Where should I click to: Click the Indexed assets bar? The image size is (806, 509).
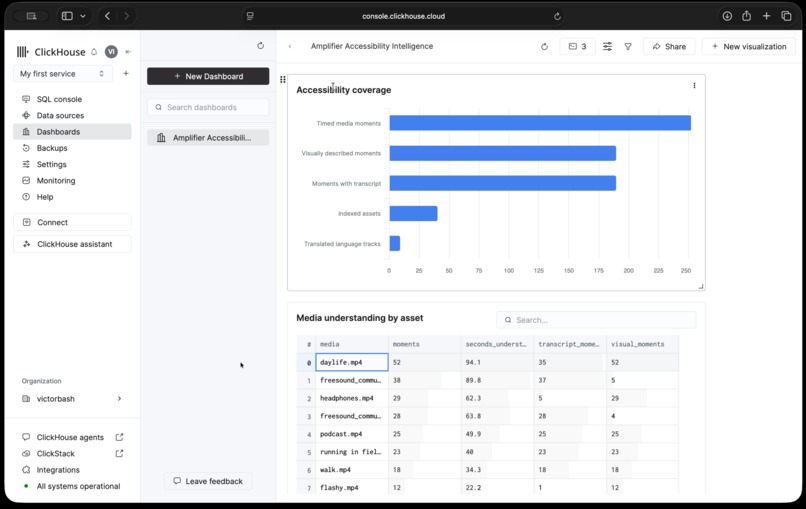point(413,213)
